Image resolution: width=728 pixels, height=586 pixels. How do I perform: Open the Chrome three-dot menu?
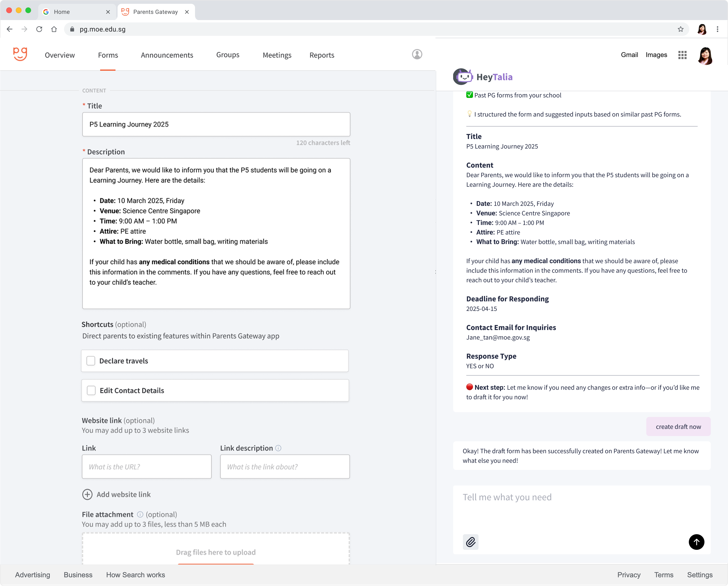pyautogui.click(x=717, y=29)
